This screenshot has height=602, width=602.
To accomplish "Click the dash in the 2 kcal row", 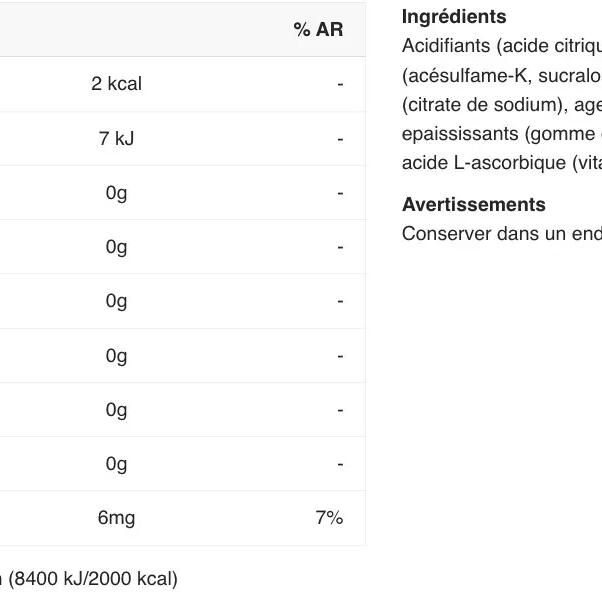I will tap(340, 85).
